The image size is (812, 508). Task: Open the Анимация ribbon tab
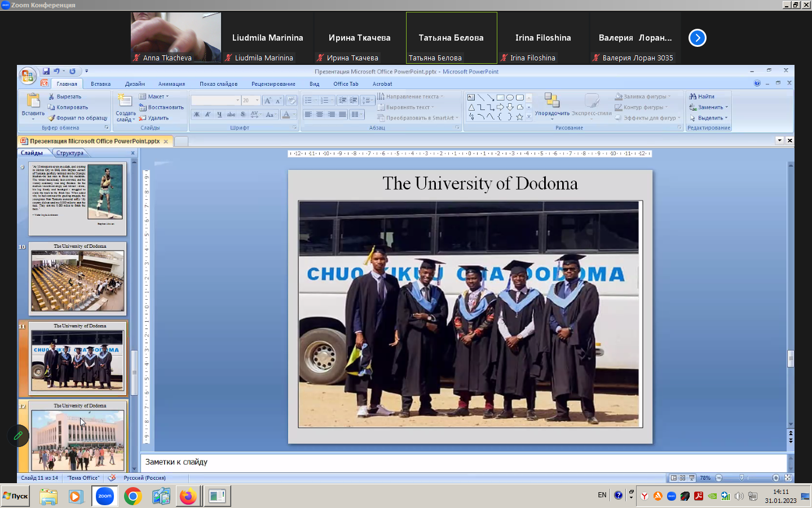pyautogui.click(x=171, y=84)
